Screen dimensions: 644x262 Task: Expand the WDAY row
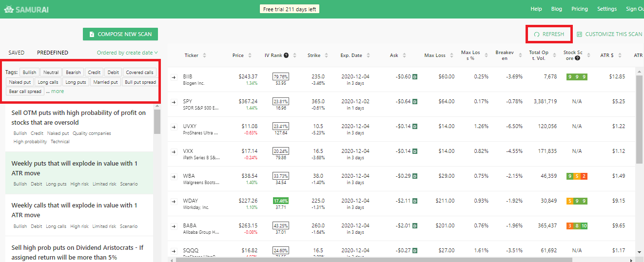coord(174,201)
